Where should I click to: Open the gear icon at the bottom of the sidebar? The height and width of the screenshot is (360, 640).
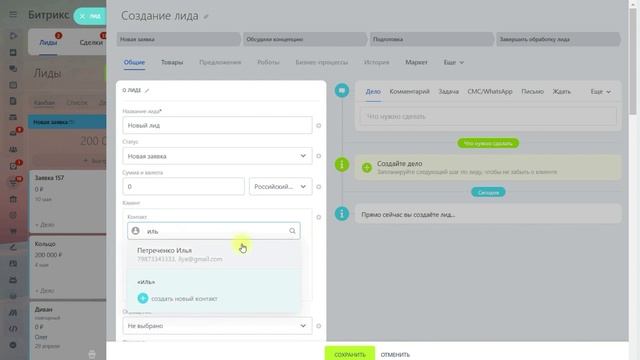pos(13,345)
